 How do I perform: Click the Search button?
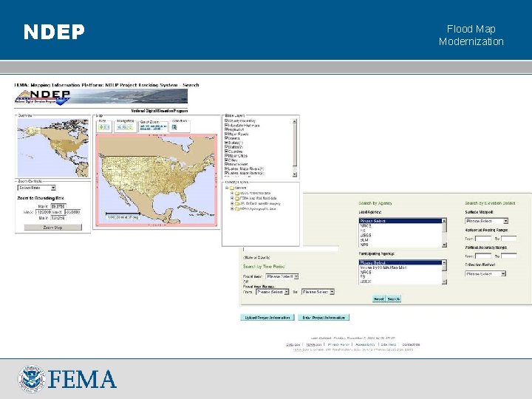click(x=394, y=299)
